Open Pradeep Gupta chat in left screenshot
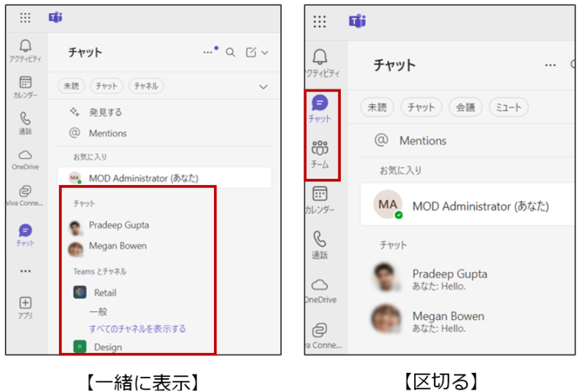 click(x=109, y=225)
